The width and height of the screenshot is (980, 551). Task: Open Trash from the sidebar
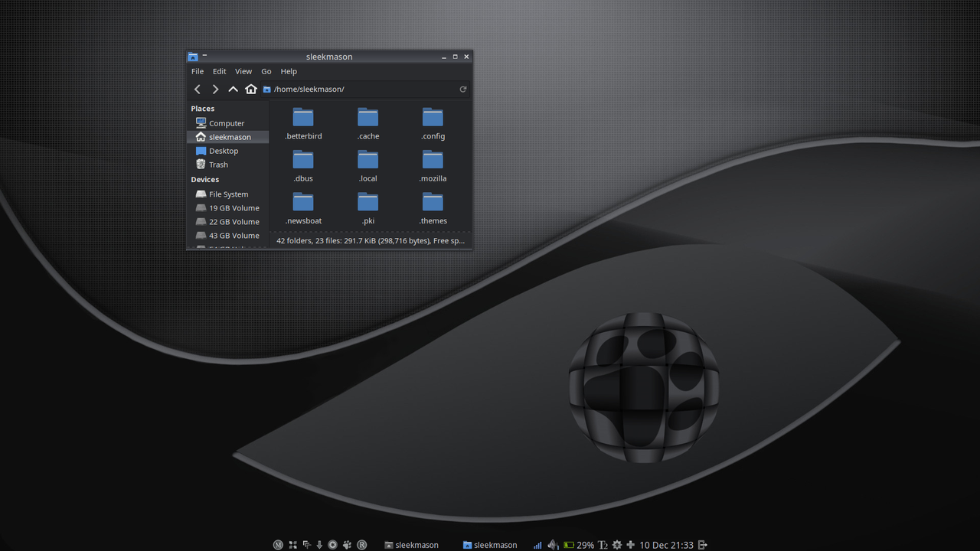click(x=227, y=165)
